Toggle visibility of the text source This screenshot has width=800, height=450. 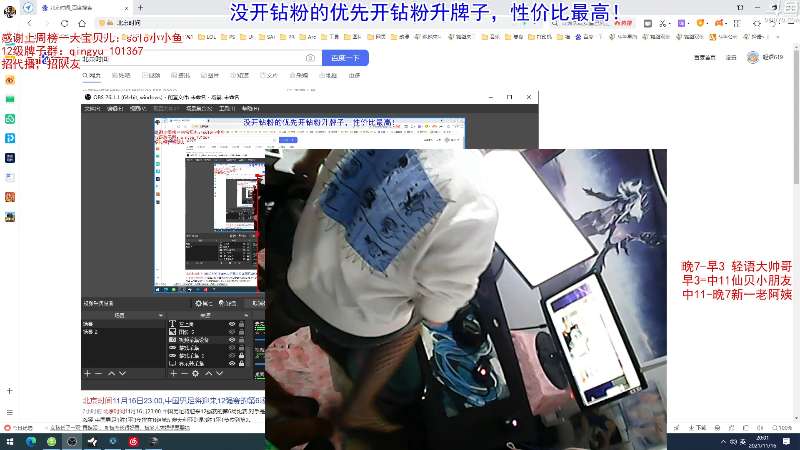pos(232,324)
